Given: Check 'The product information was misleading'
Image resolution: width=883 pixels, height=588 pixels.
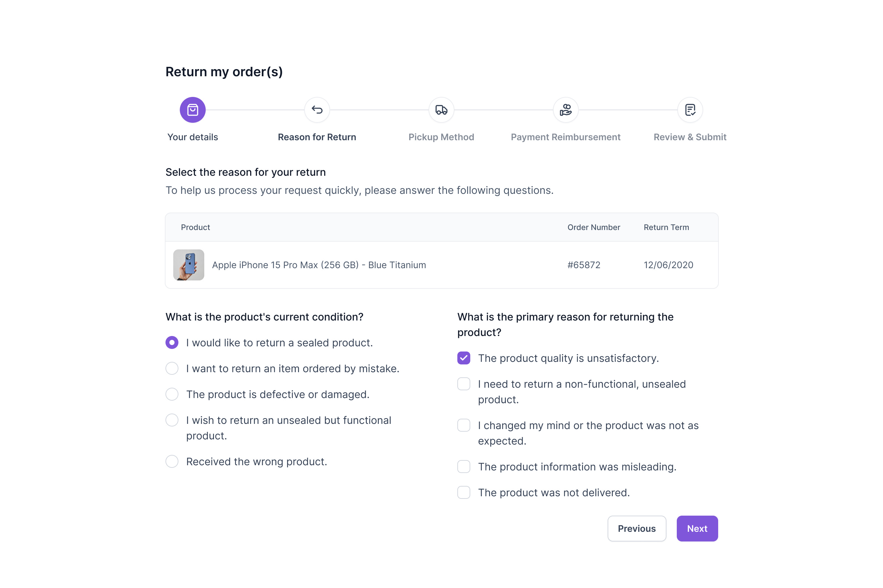Looking at the screenshot, I should pos(463,467).
